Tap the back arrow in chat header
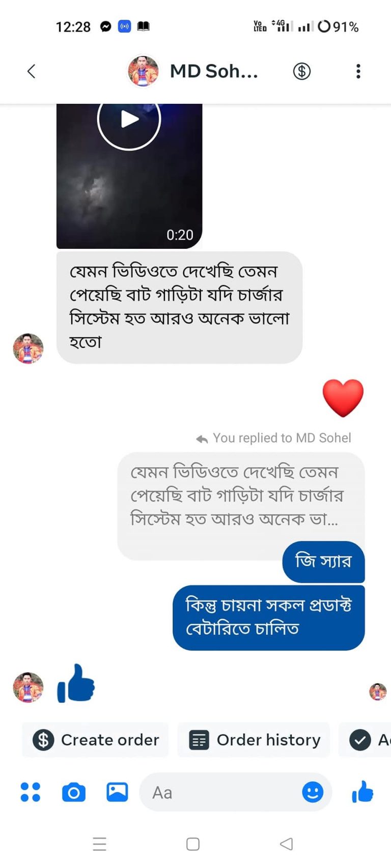This screenshot has height=868, width=391. (32, 71)
